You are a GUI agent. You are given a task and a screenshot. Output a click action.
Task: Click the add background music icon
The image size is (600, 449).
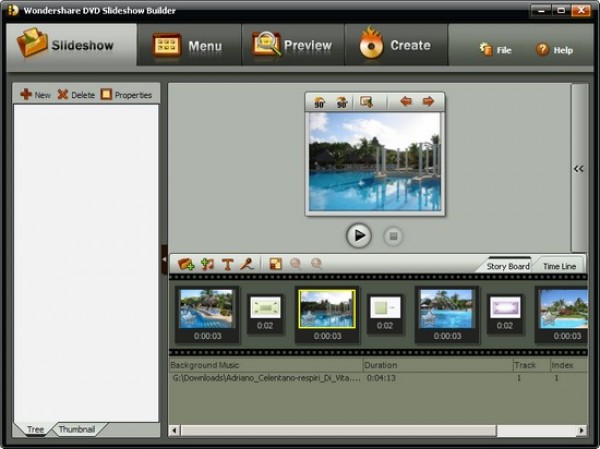point(207,264)
